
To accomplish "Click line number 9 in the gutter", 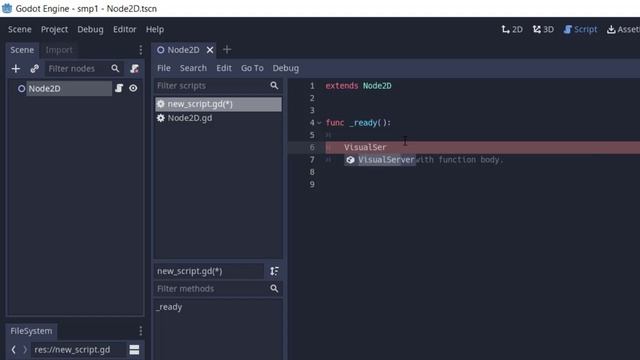I will click(x=312, y=184).
